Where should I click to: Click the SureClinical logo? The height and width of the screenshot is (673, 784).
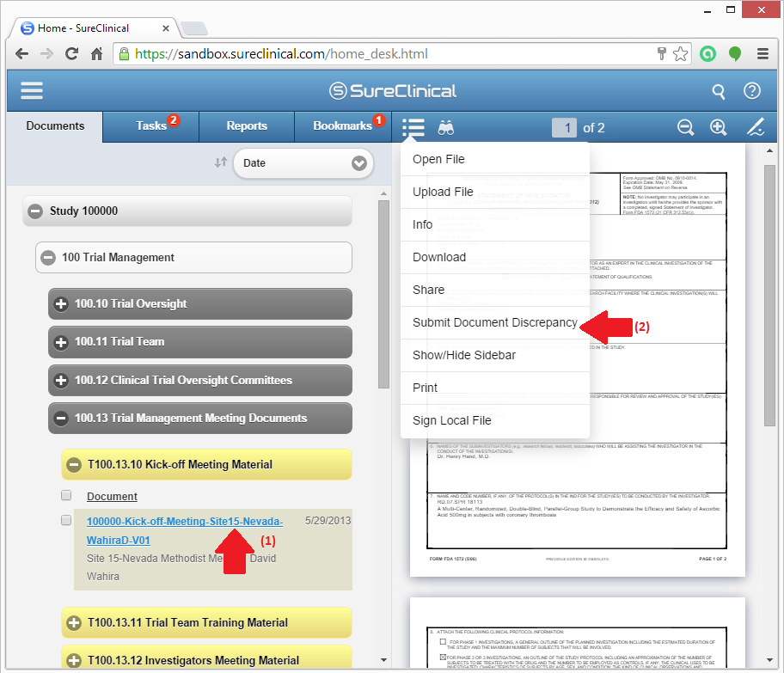pyautogui.click(x=393, y=91)
